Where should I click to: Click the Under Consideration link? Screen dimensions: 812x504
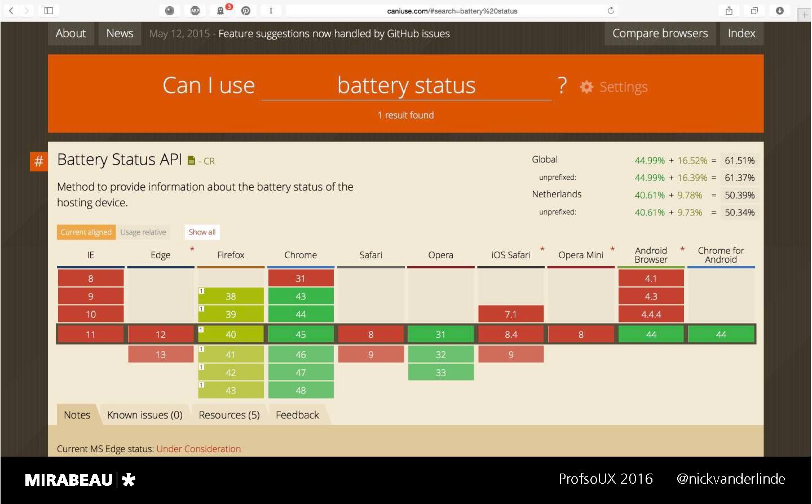pos(198,449)
